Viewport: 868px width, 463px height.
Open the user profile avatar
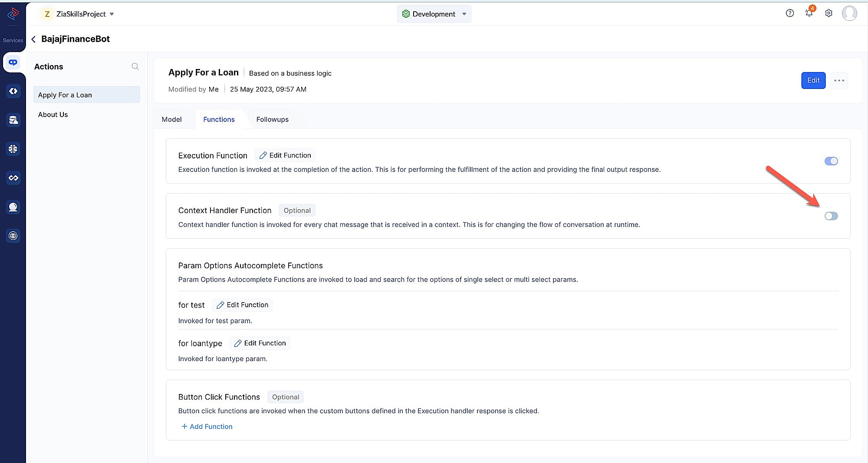coord(849,13)
